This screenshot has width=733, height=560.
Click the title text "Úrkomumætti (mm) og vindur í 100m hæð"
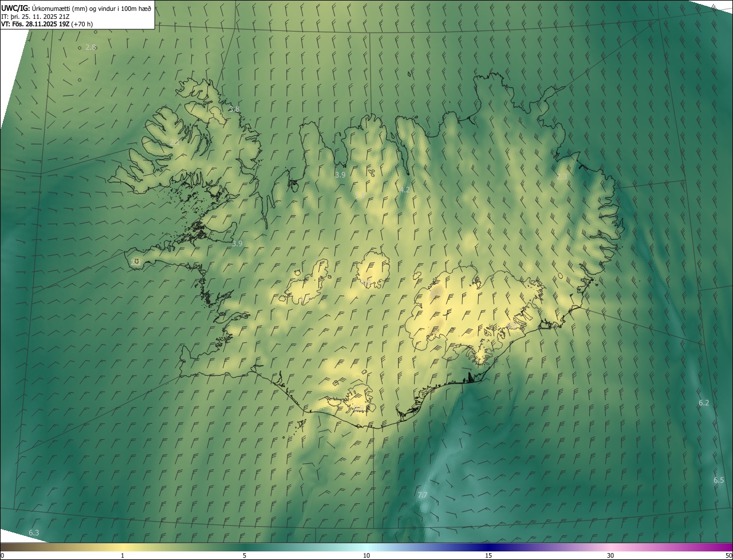[92, 8]
